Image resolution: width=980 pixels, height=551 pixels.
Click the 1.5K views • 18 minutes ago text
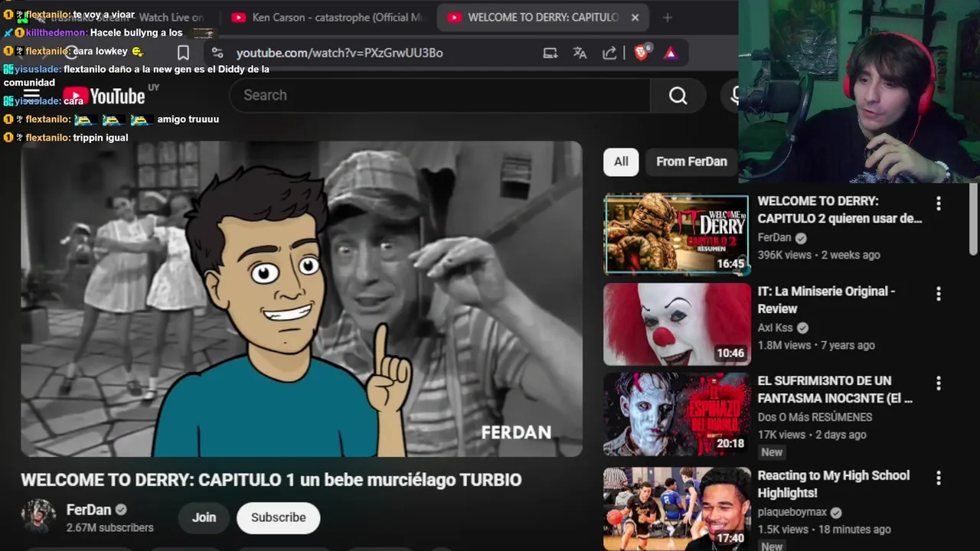point(824,530)
